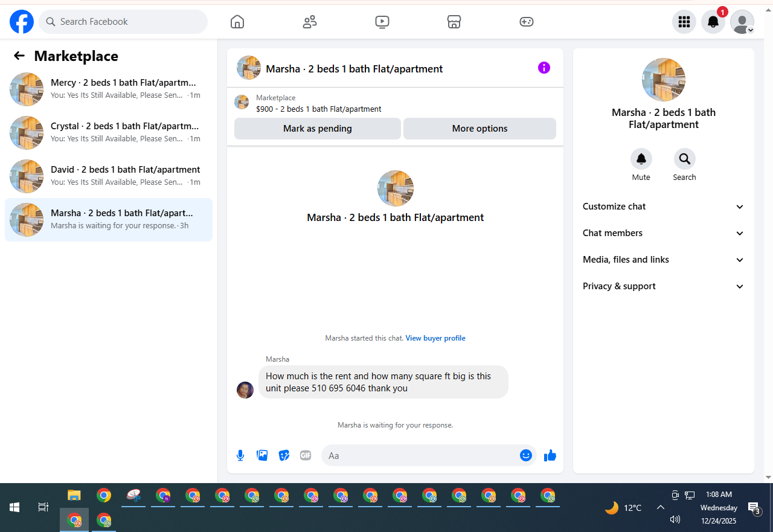Viewport: 773px width, 532px height.
Task: Open the account profile avatar menu
Action: pyautogui.click(x=742, y=22)
